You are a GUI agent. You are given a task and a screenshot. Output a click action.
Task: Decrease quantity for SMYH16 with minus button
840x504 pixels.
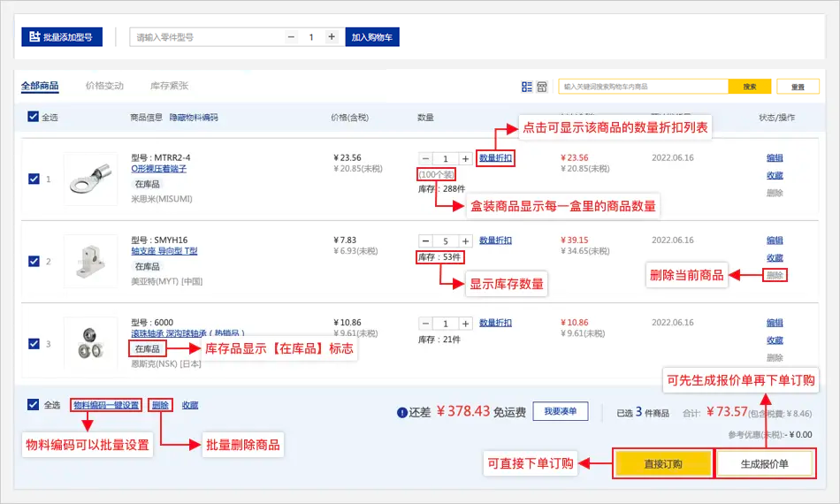point(425,241)
